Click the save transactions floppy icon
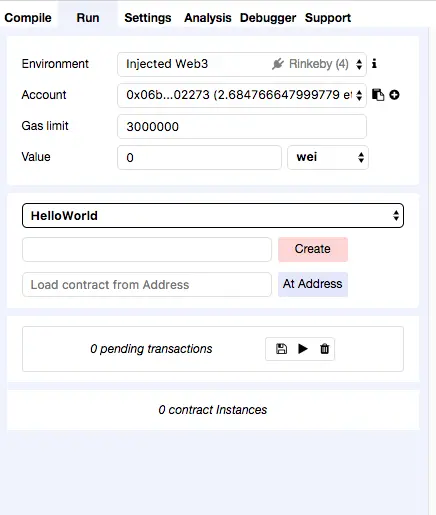The width and height of the screenshot is (436, 515). [281, 349]
